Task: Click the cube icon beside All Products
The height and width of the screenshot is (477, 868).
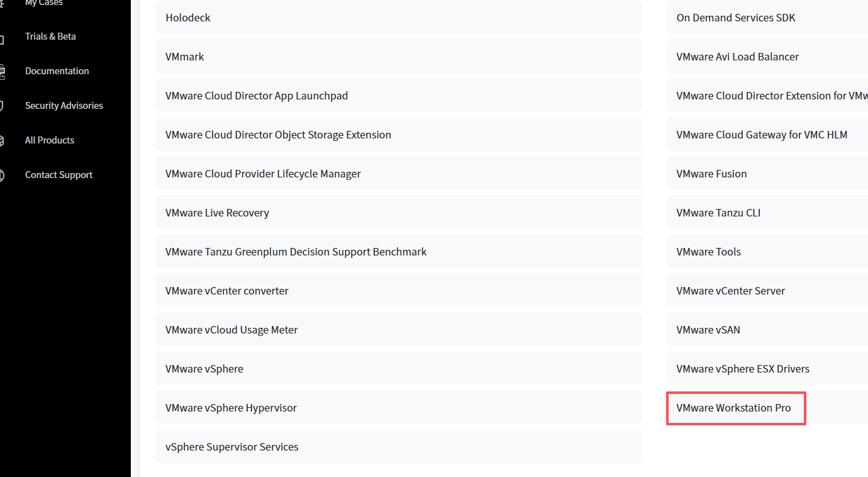Action: [2, 140]
